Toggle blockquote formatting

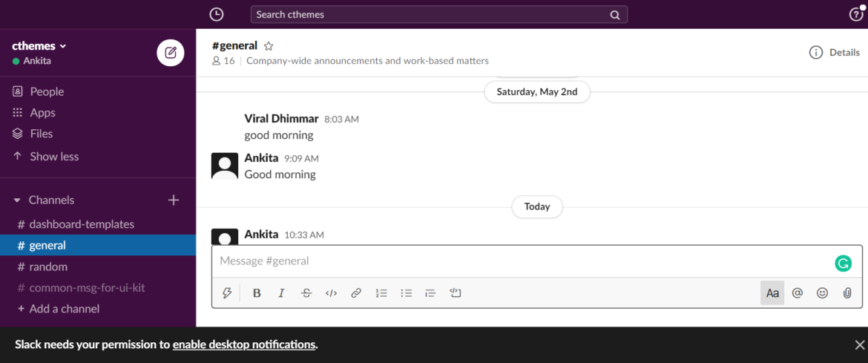430,293
